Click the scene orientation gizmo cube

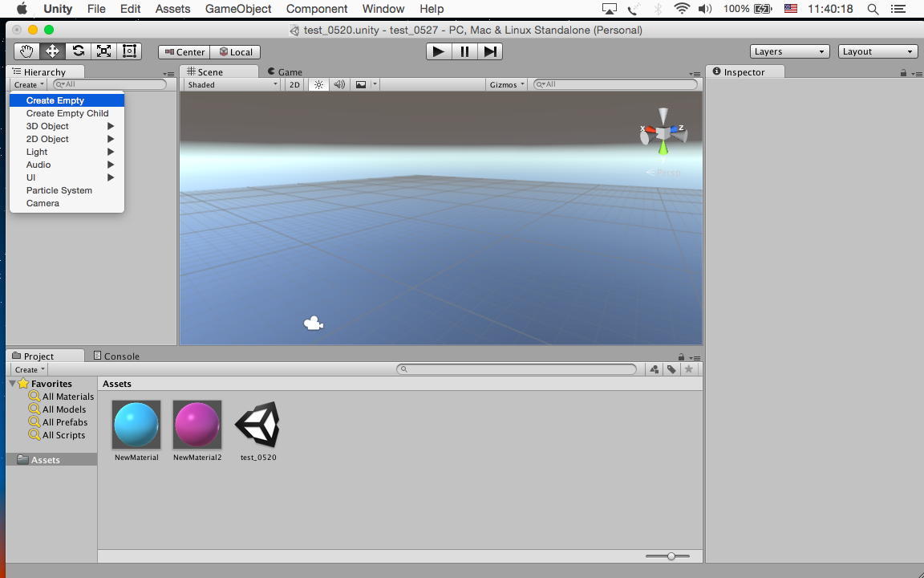(663, 133)
